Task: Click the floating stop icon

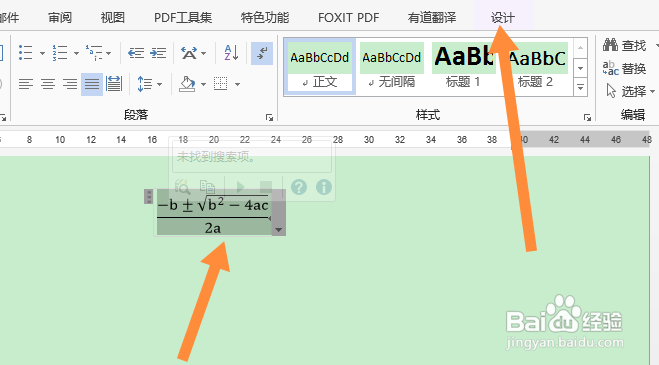Action: [x=266, y=187]
